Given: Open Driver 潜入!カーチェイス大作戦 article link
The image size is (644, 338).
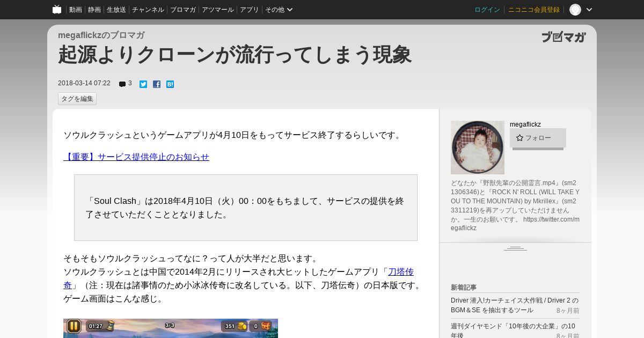Looking at the screenshot, I should click(x=515, y=305).
